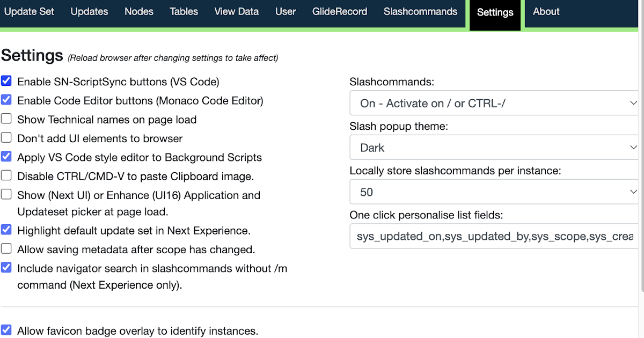Toggle favicon badge overlay setting
The height and width of the screenshot is (338, 644).
click(x=6, y=330)
